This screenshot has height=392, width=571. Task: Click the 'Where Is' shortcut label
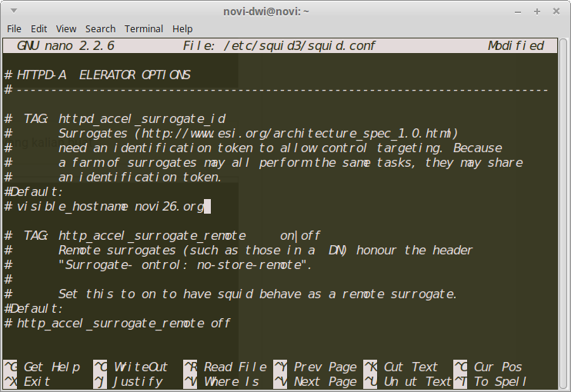(x=232, y=381)
